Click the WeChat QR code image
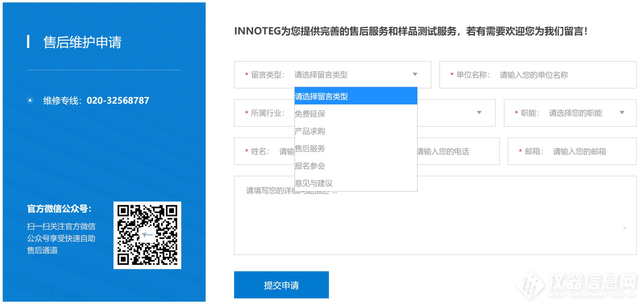Screen dimensions: 644x306 click(147, 235)
